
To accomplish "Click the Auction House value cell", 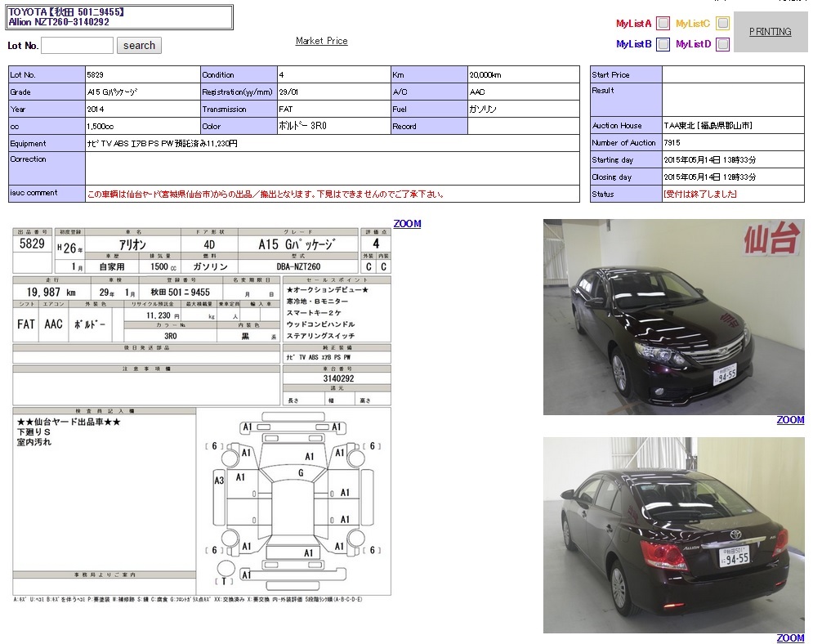I will (708, 126).
